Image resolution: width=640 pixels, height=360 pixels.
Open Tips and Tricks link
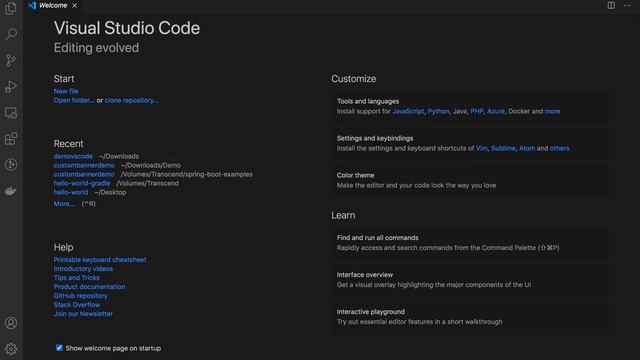[76, 278]
